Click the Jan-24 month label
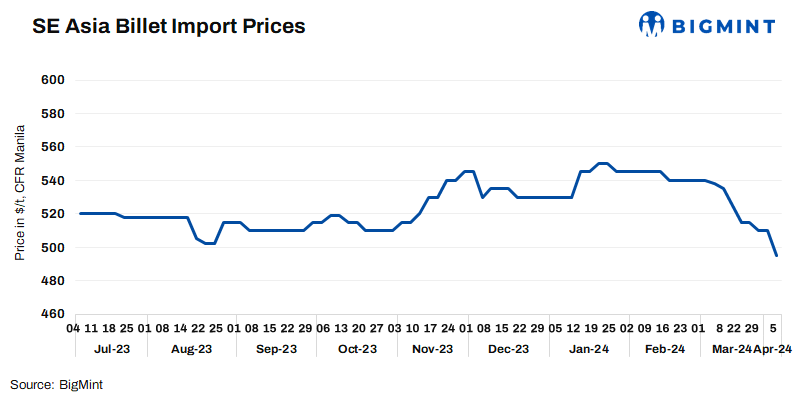The image size is (800, 401). pyautogui.click(x=589, y=349)
